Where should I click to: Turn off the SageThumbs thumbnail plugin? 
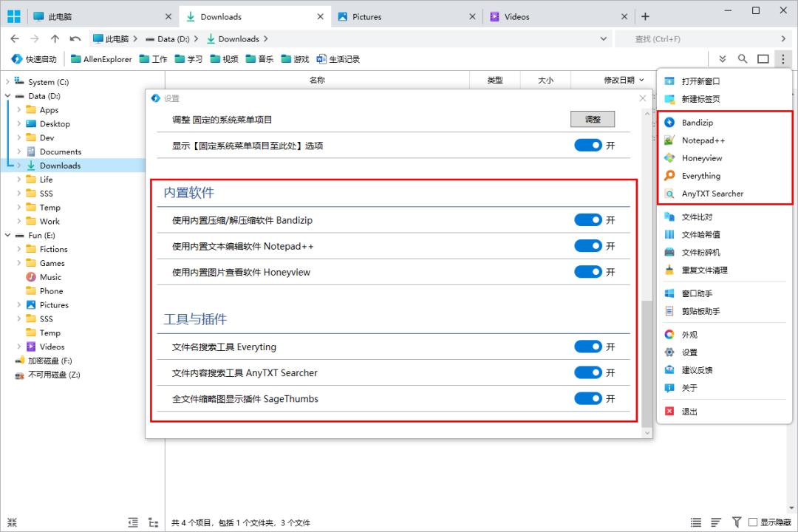[x=589, y=398]
